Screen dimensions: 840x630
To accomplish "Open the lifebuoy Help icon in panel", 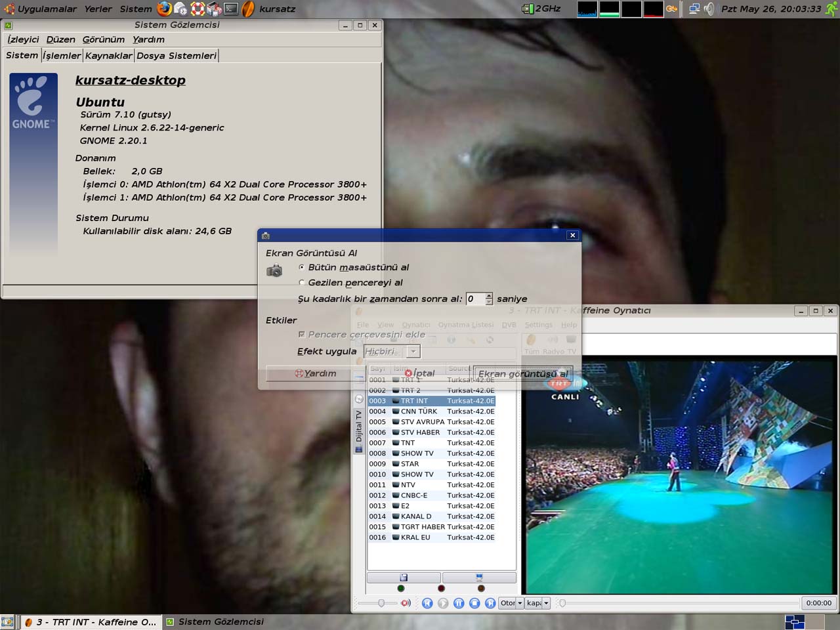I will coord(198,9).
